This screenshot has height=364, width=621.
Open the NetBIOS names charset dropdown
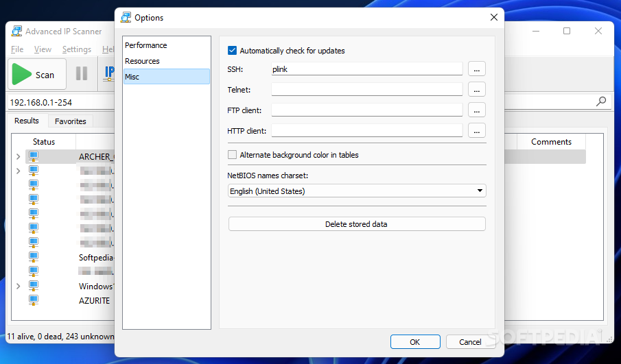357,191
